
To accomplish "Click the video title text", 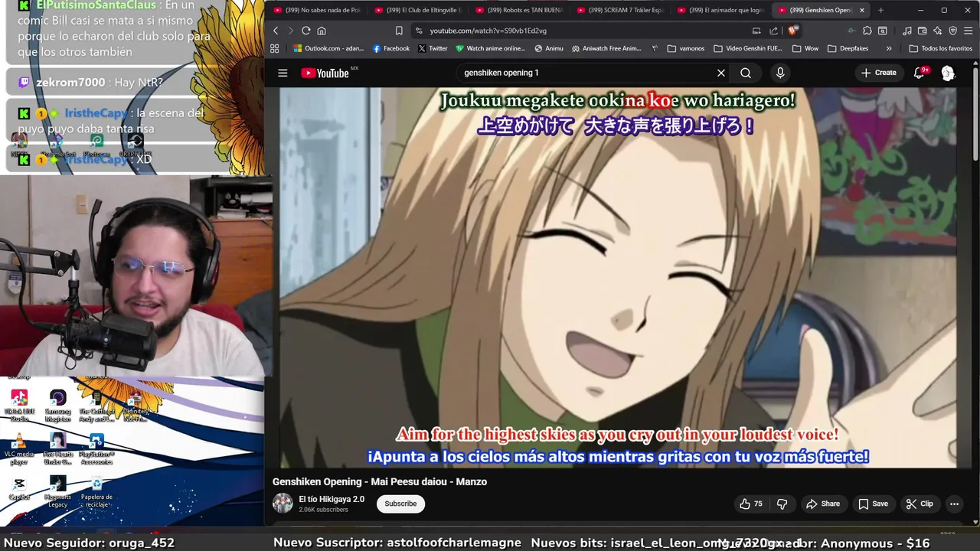I will pyautogui.click(x=380, y=481).
